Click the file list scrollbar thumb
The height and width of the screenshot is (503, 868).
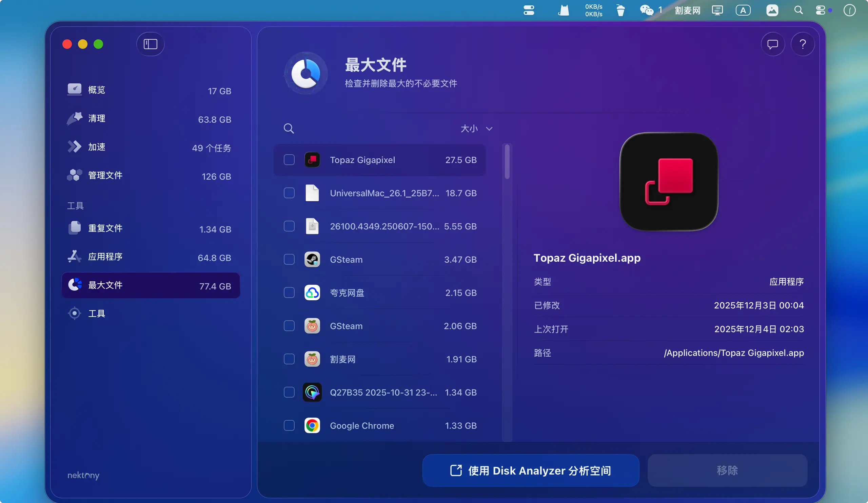tap(507, 162)
